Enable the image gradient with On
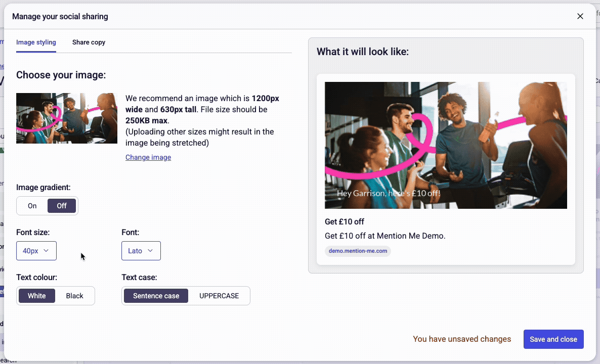 point(32,206)
